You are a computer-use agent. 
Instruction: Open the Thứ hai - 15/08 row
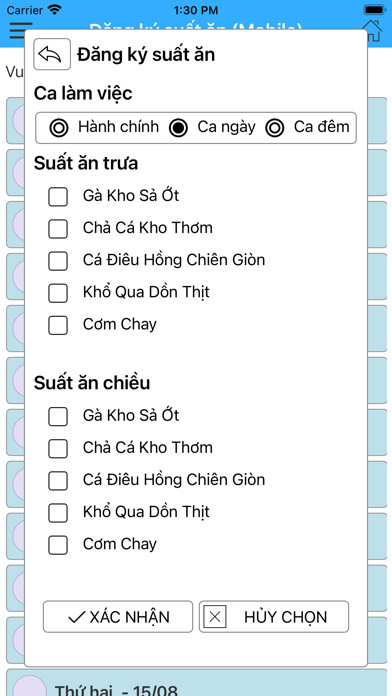tap(196, 683)
